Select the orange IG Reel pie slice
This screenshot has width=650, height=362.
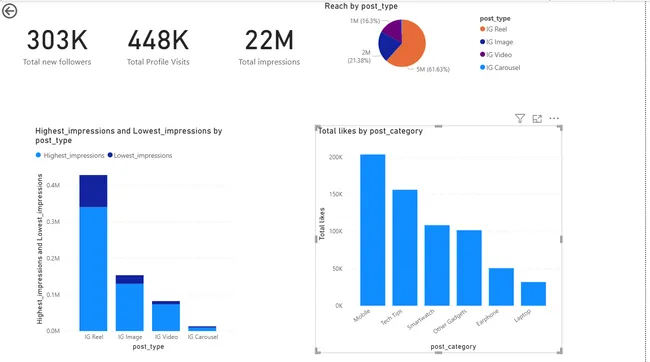411,46
